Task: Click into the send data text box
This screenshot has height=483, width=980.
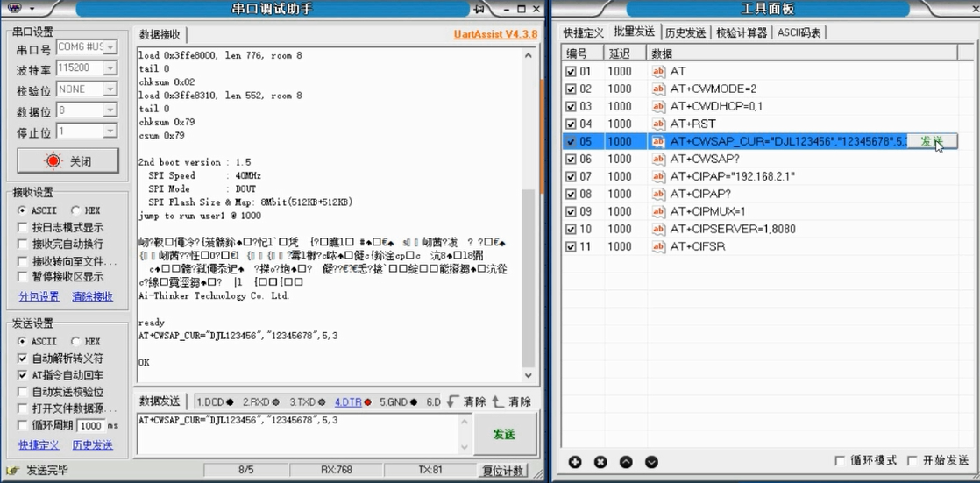Action: pos(297,434)
